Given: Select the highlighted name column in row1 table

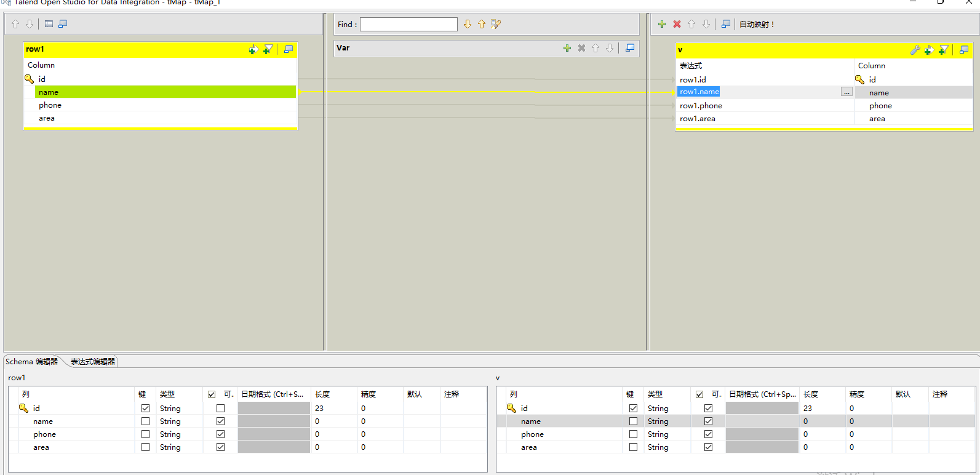Looking at the screenshot, I should (x=165, y=92).
